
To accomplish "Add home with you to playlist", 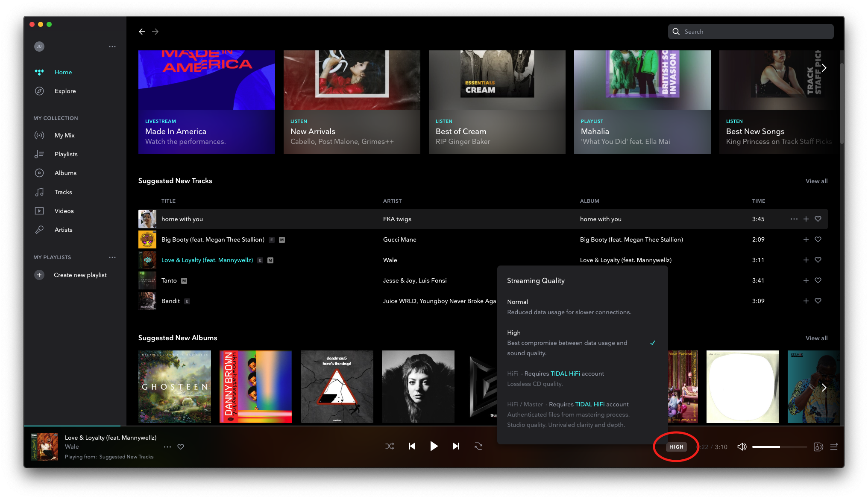I will click(806, 219).
